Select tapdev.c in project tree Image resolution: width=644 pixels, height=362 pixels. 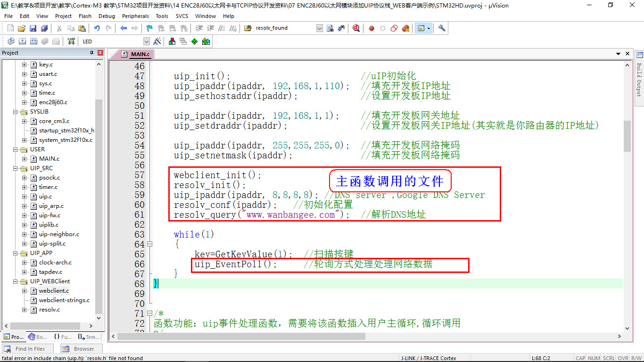pos(50,272)
